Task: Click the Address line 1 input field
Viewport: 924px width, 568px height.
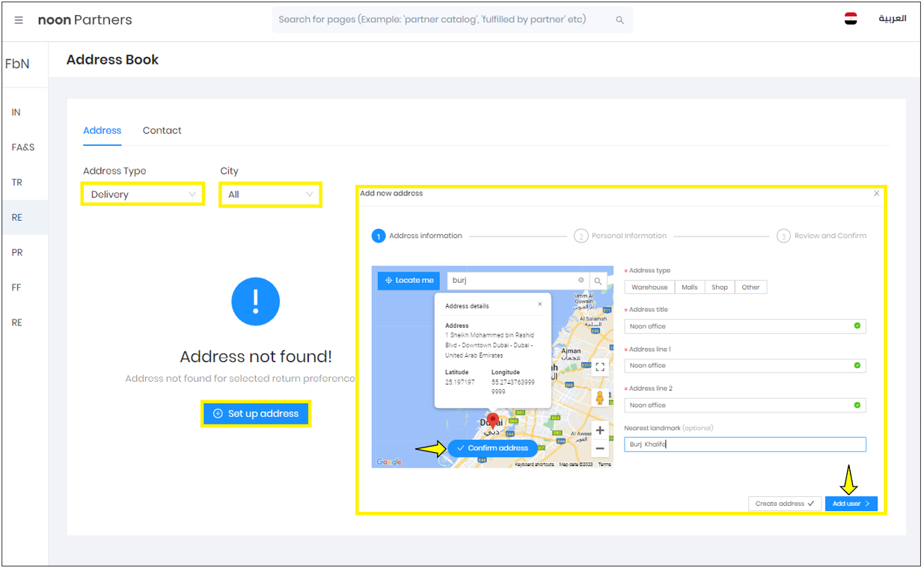Action: [745, 366]
